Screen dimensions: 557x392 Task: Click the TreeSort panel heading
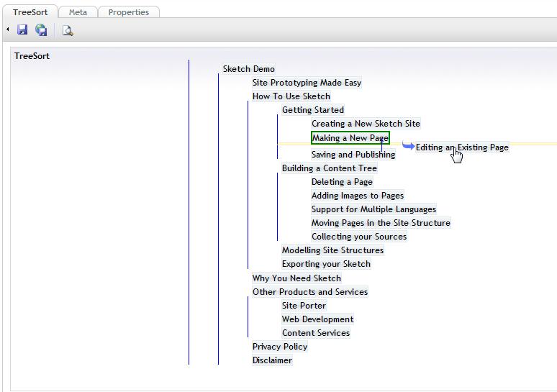(32, 56)
